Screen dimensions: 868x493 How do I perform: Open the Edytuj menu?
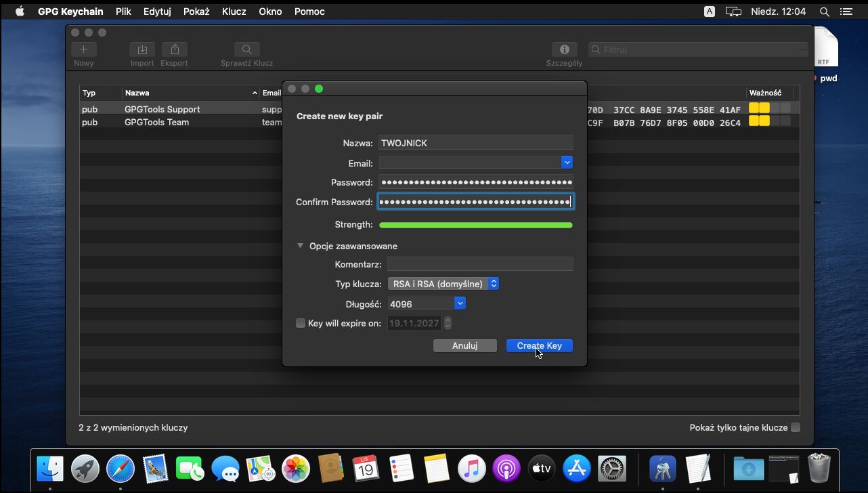coord(157,12)
